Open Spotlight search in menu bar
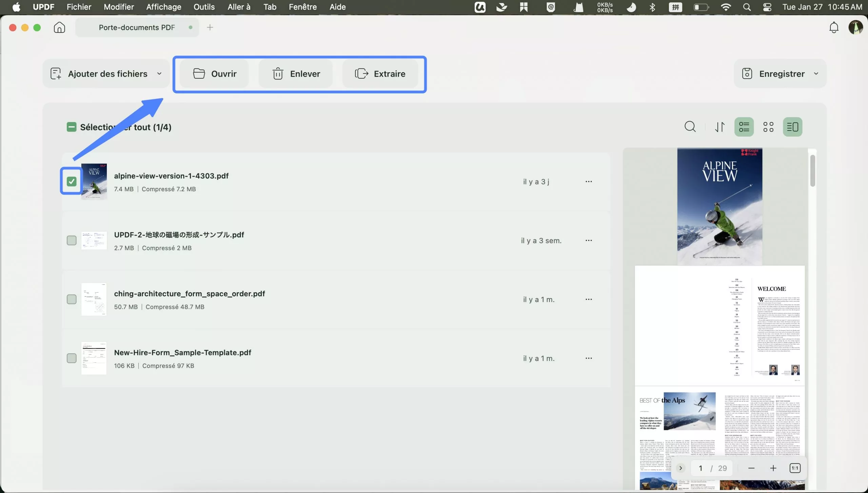 tap(747, 7)
